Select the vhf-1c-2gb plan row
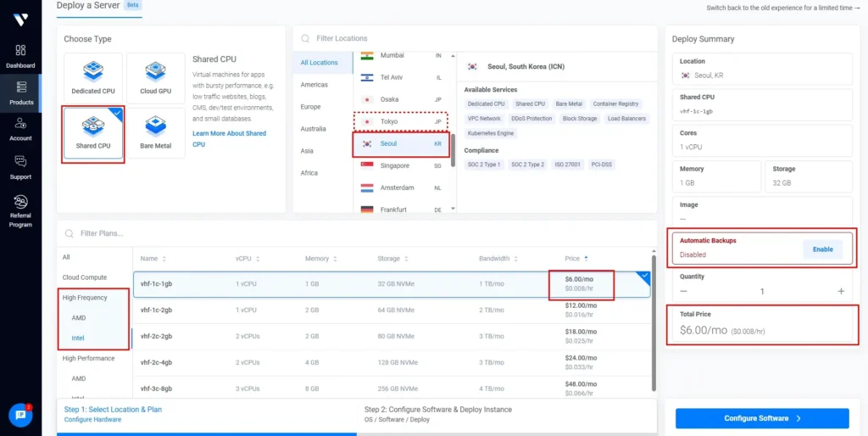Image resolution: width=868 pixels, height=436 pixels. pos(392,310)
